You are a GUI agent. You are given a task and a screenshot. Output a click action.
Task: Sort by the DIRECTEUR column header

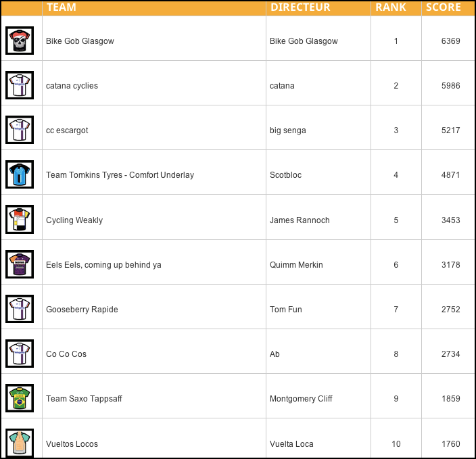(300, 7)
